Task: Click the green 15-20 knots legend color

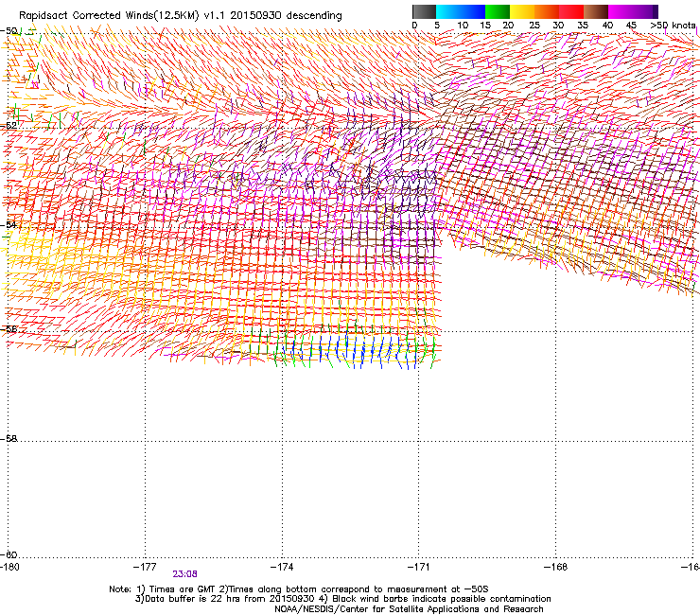Action: click(x=498, y=11)
